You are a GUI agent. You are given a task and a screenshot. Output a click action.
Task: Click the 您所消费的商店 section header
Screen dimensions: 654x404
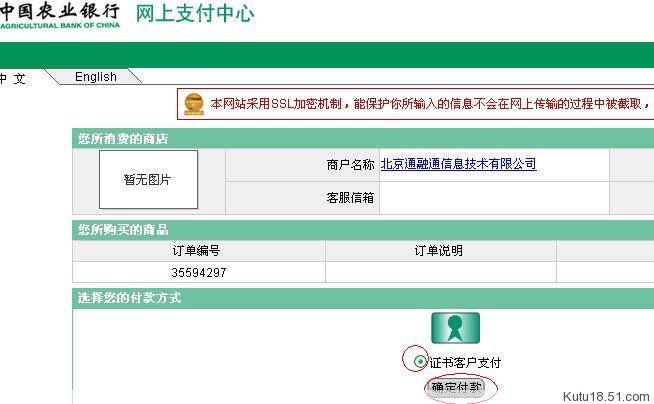123,139
